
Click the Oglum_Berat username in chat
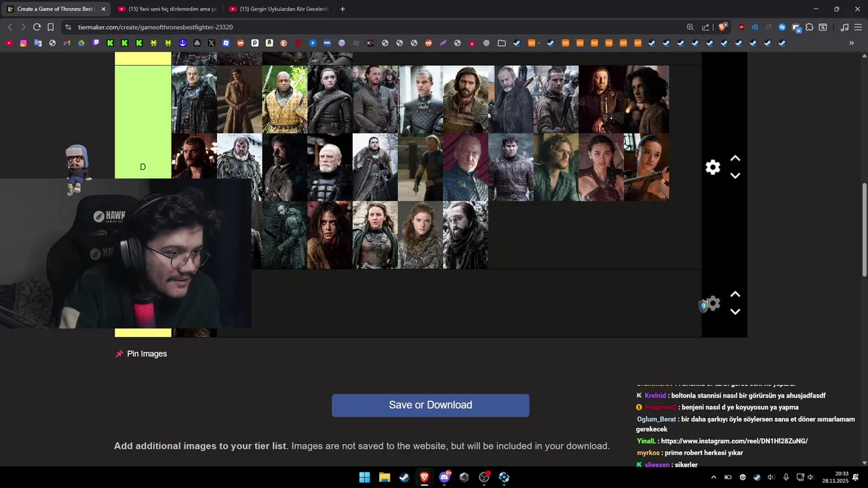[x=656, y=420]
